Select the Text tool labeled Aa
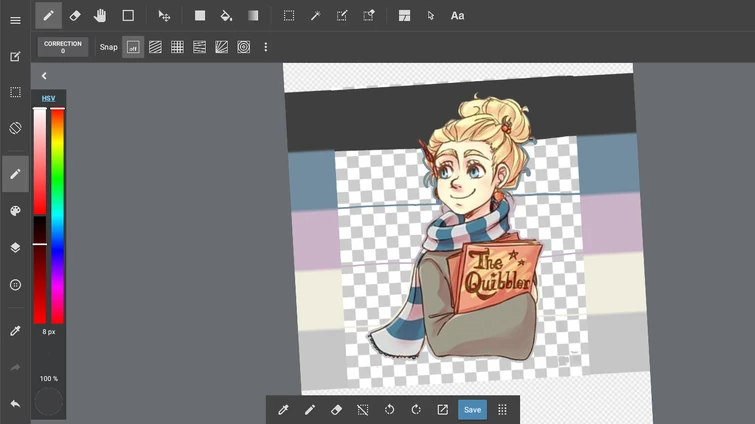This screenshot has height=424, width=755. [457, 16]
